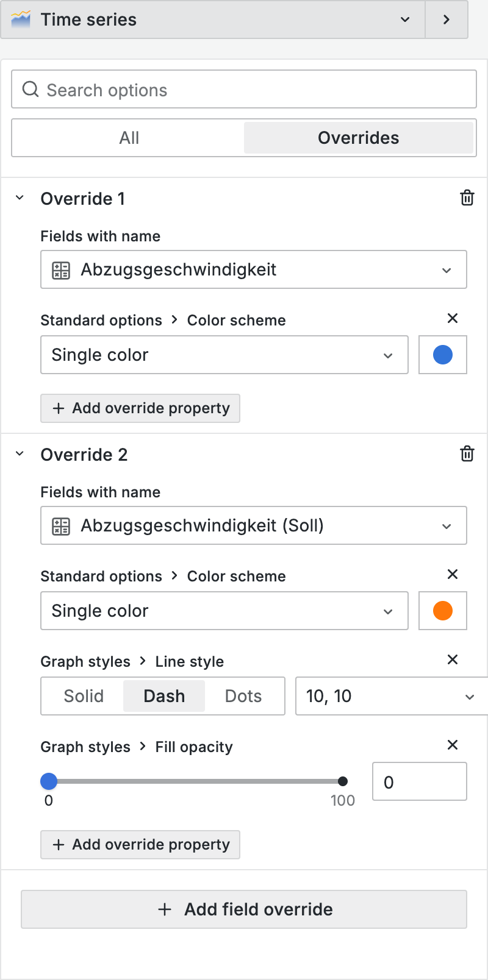
Task: Switch to the Overrides tab
Action: click(358, 138)
